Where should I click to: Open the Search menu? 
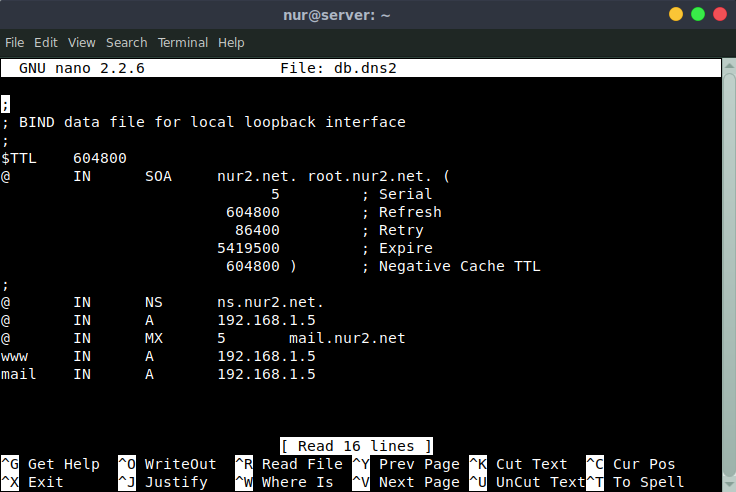tap(126, 43)
